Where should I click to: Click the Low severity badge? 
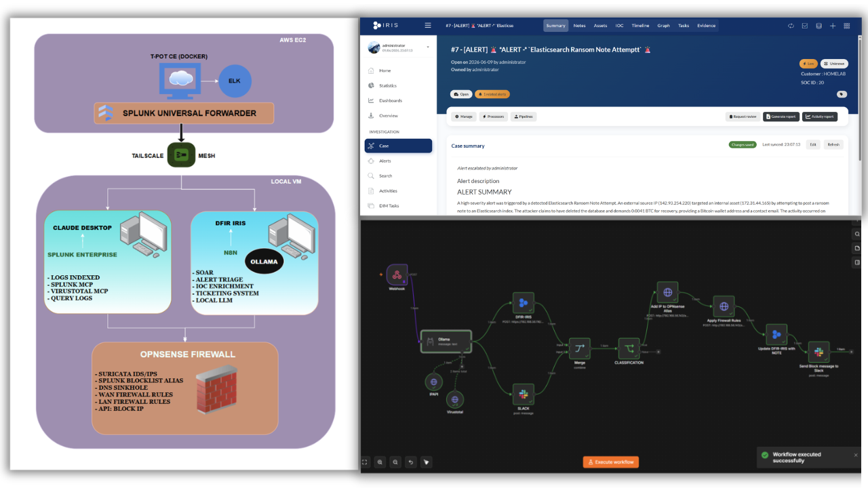(x=808, y=63)
